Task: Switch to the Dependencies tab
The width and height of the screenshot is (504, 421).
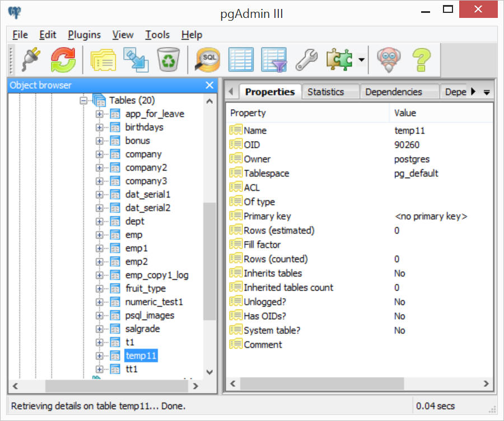Action: (399, 92)
